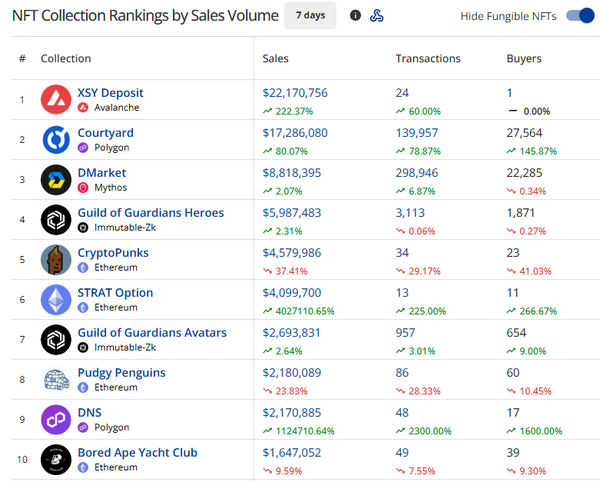Screen dimensions: 600x482
Task: Click the Pudgy Penguins igloo thumbnail
Action: (56, 379)
